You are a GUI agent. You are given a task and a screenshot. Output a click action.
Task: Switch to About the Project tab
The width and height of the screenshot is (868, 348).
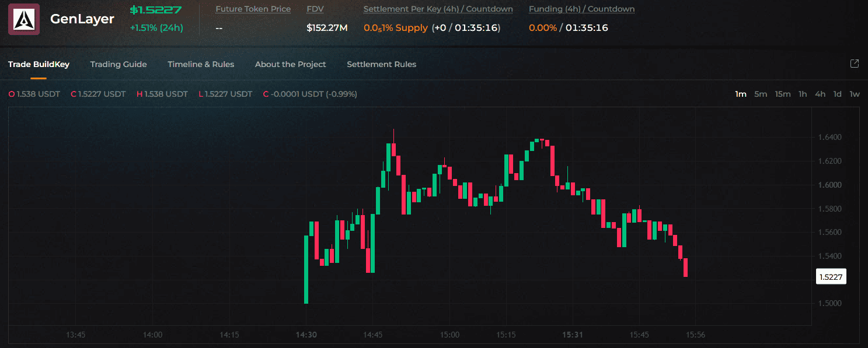pos(291,64)
